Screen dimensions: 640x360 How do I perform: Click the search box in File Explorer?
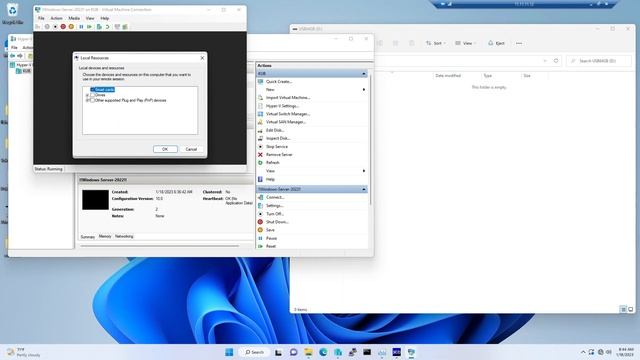pyautogui.click(x=599, y=61)
